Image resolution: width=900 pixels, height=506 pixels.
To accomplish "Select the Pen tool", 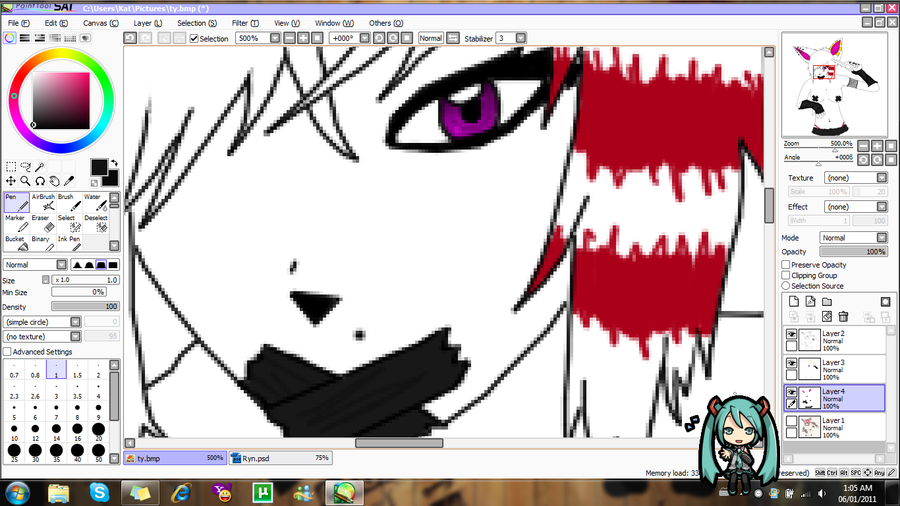I will pos(17,203).
